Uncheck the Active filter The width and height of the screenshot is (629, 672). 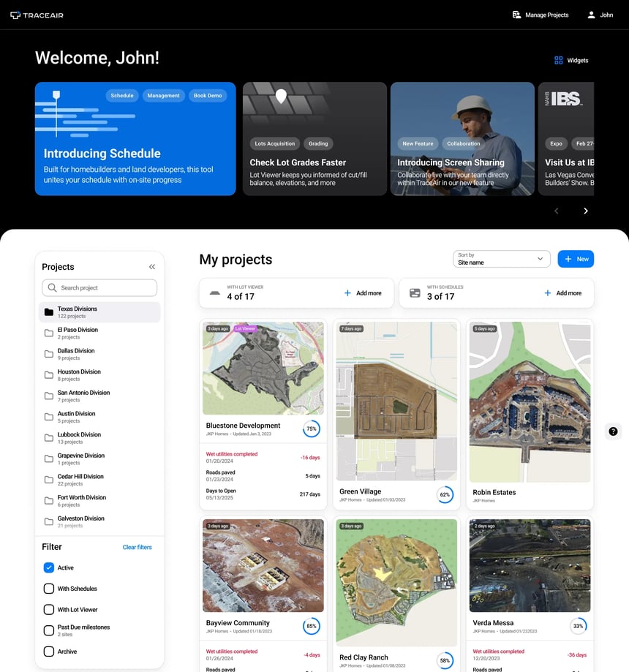pos(48,567)
